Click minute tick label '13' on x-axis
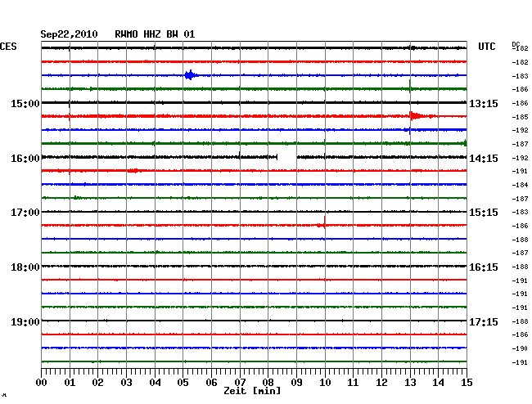 click(x=410, y=382)
